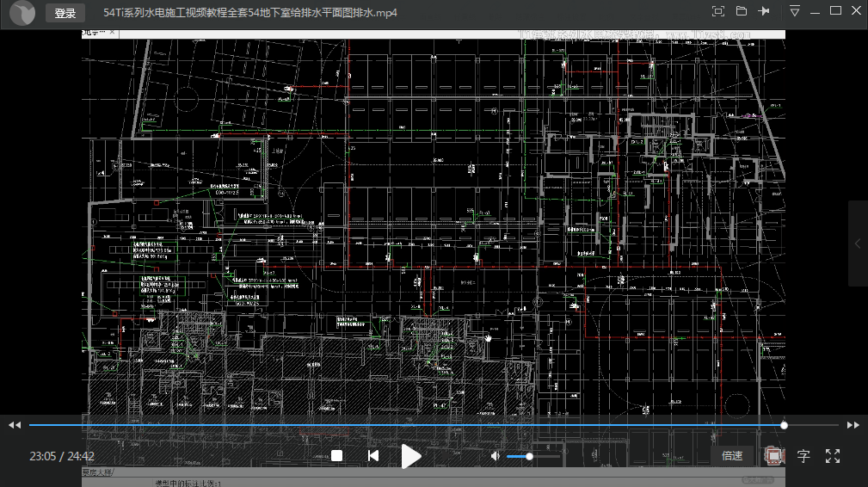Image resolution: width=868 pixels, height=487 pixels.
Task: Open the main menu dropdown triangle
Action: 794,11
